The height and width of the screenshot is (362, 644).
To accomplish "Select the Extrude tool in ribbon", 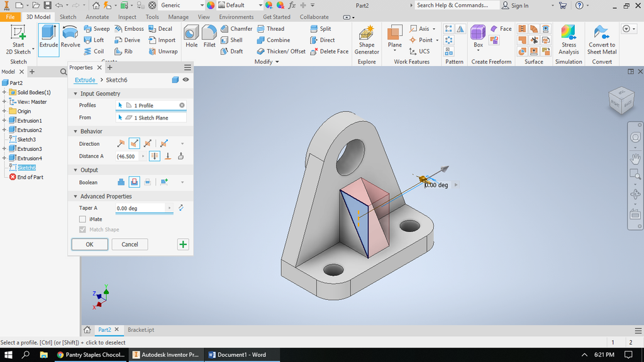I will coord(48,40).
